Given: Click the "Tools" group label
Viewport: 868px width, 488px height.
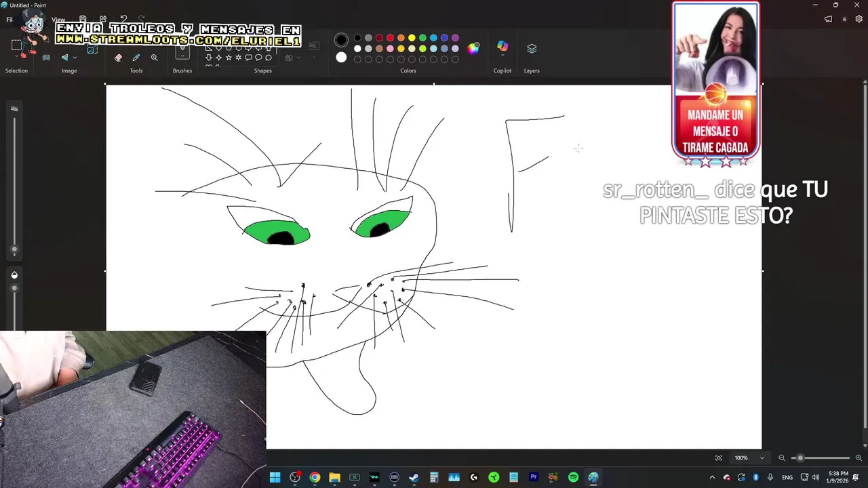Looking at the screenshot, I should point(136,70).
